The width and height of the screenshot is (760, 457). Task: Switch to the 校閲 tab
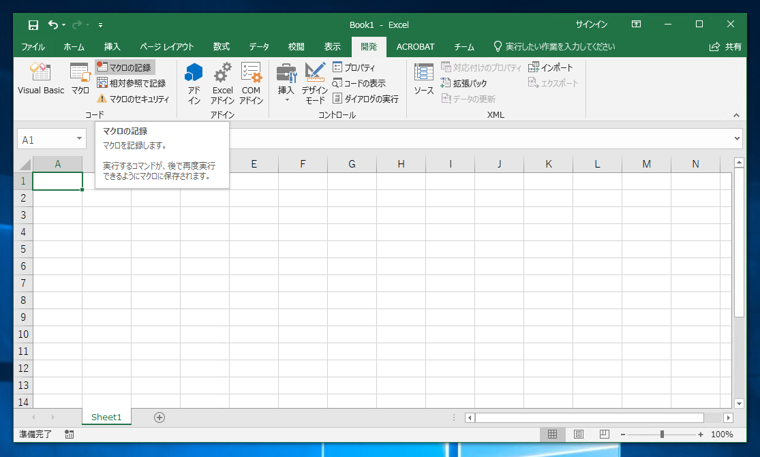pyautogui.click(x=296, y=47)
